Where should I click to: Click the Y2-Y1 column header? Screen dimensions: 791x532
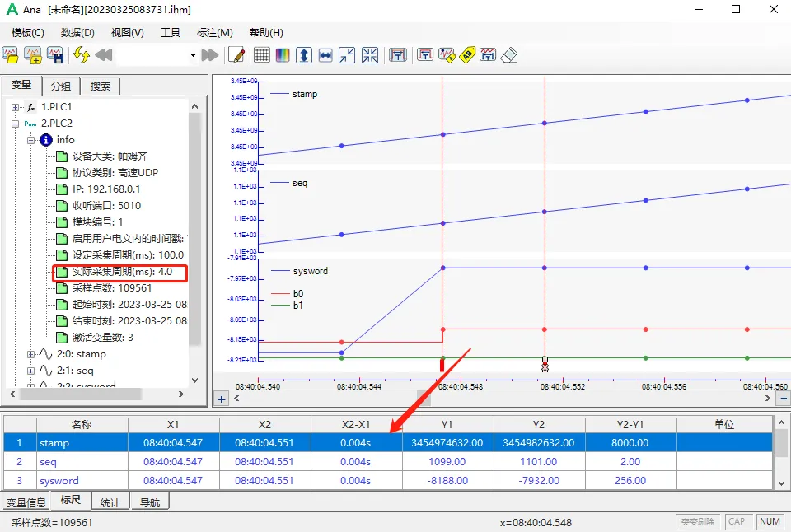click(x=630, y=425)
